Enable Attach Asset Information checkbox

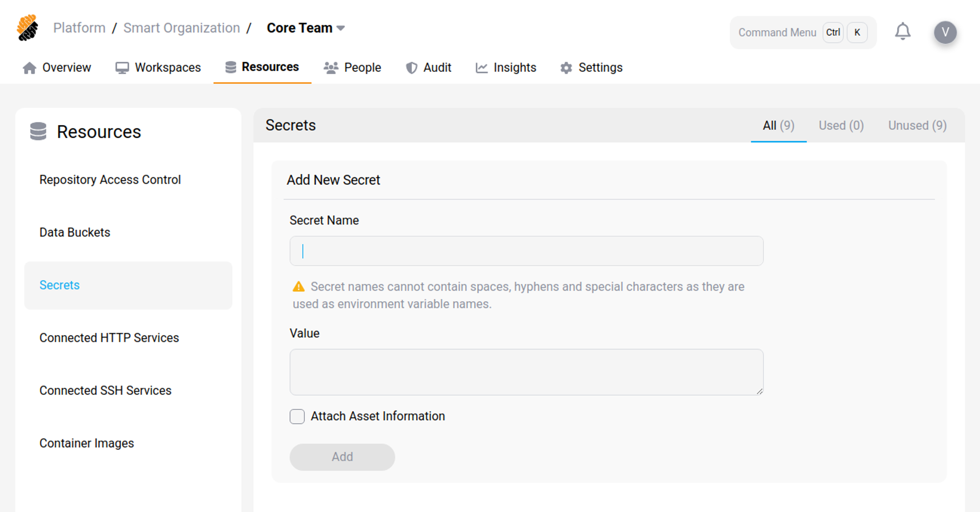point(297,416)
